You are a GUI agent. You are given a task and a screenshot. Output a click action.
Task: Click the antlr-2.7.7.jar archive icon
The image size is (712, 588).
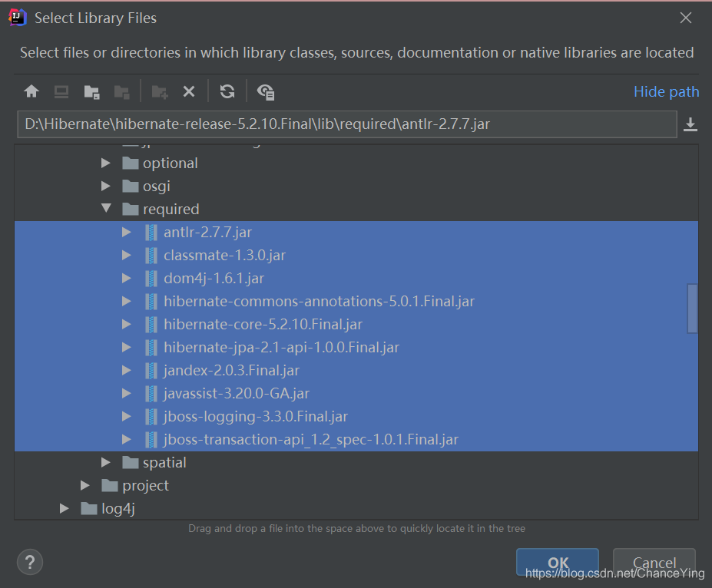[151, 233]
